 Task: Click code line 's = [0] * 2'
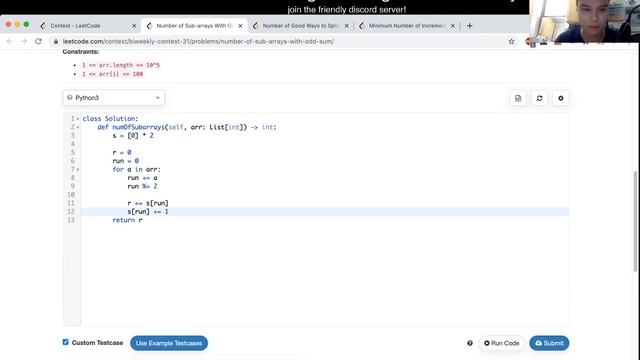133,136
